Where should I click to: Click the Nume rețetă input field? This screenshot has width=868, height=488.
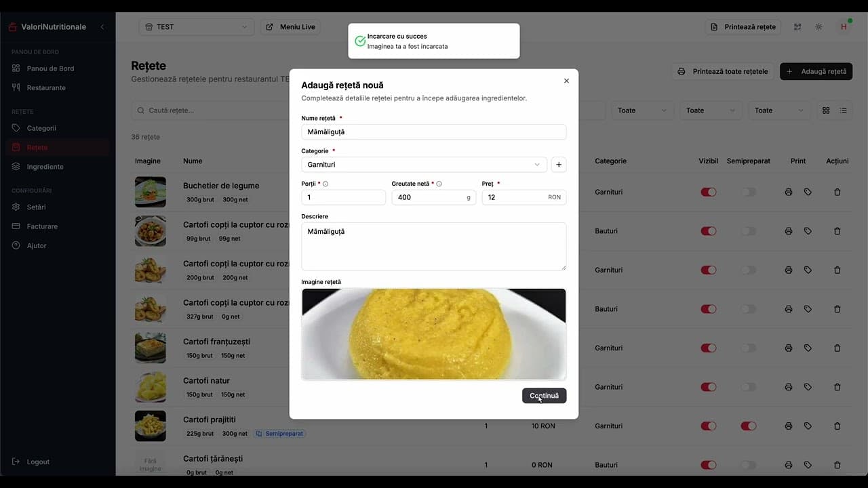point(433,132)
